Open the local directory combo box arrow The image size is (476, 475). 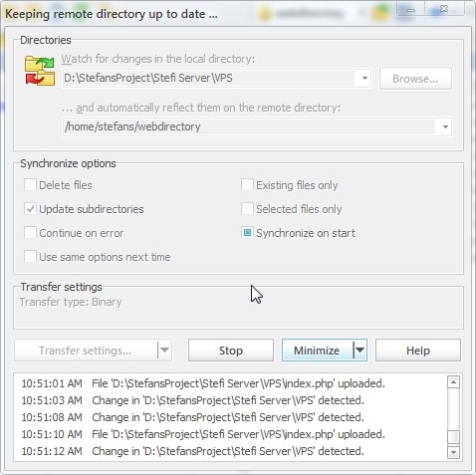[364, 79]
